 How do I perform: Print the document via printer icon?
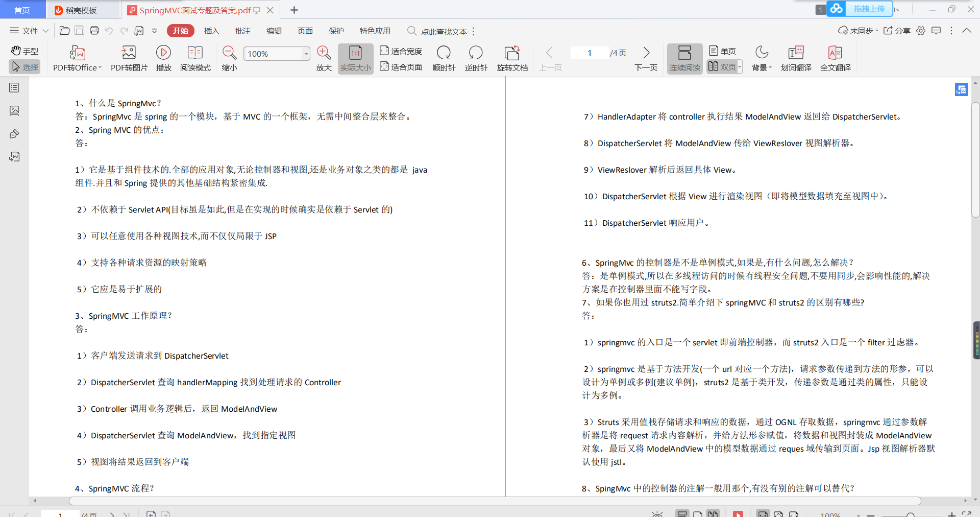tap(94, 31)
